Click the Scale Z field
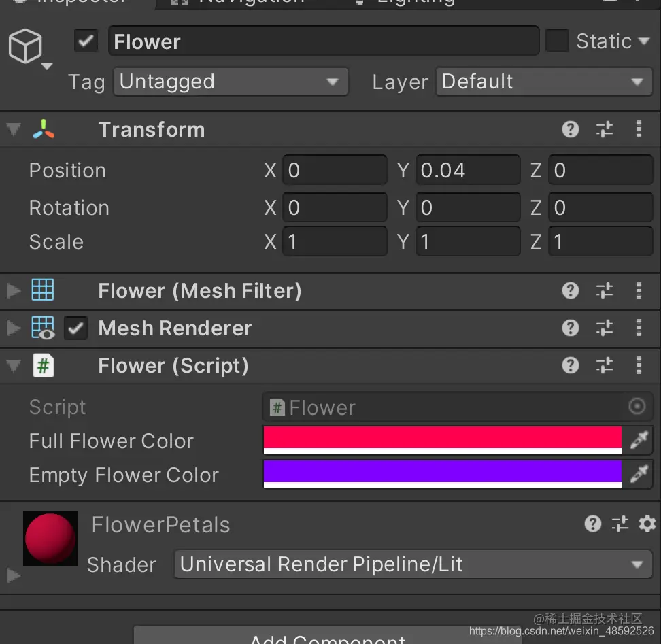The width and height of the screenshot is (661, 644). 600,241
